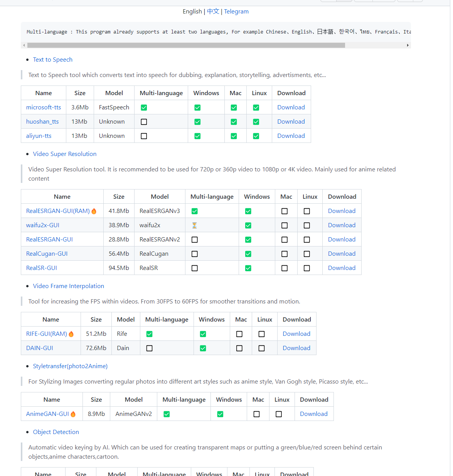Toggle the Mac checkbox for AnimeGAN-GUI

(256, 414)
